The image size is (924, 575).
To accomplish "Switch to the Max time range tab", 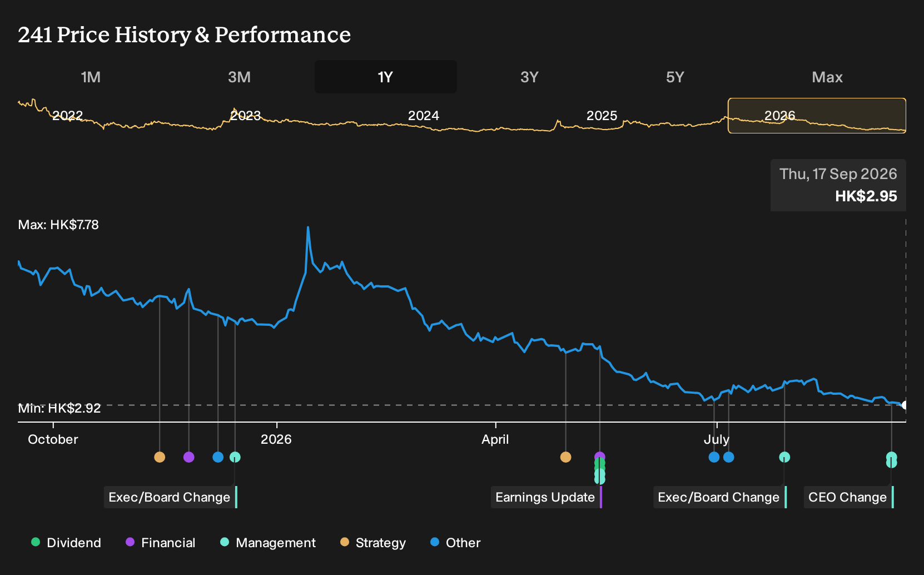I will [827, 77].
